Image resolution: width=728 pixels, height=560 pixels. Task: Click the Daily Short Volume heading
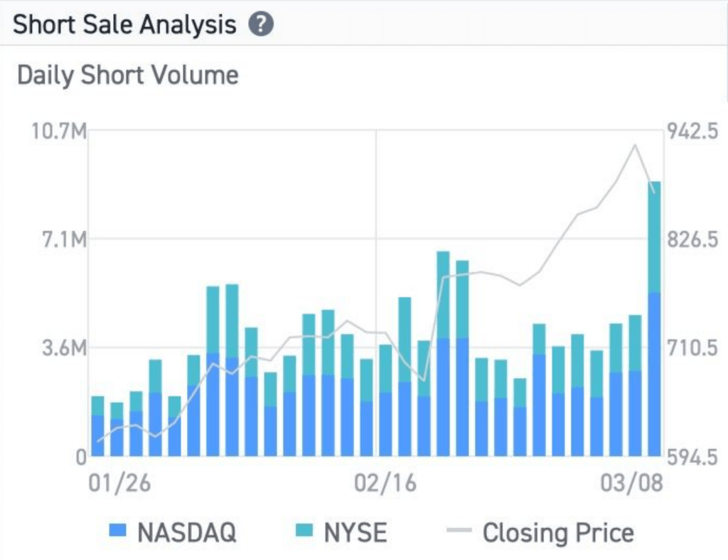tap(128, 75)
